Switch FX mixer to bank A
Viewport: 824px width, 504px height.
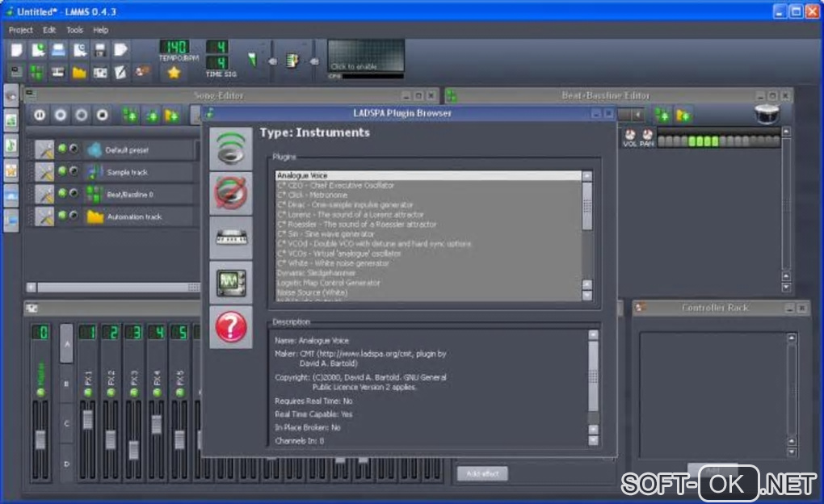pyautogui.click(x=67, y=344)
